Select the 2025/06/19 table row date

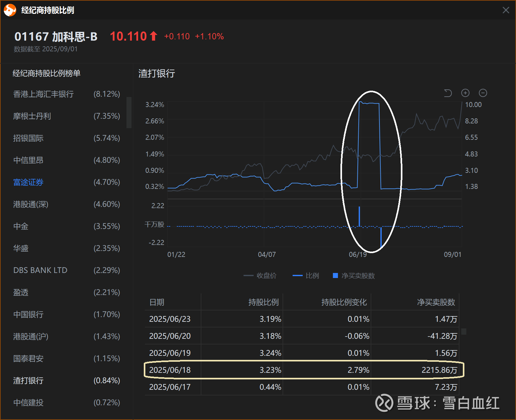pyautogui.click(x=170, y=353)
